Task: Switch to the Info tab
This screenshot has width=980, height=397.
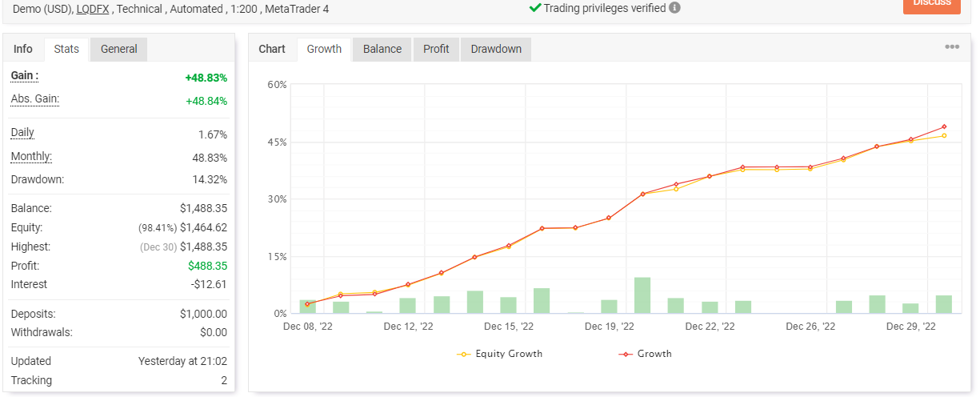Action: pos(23,49)
